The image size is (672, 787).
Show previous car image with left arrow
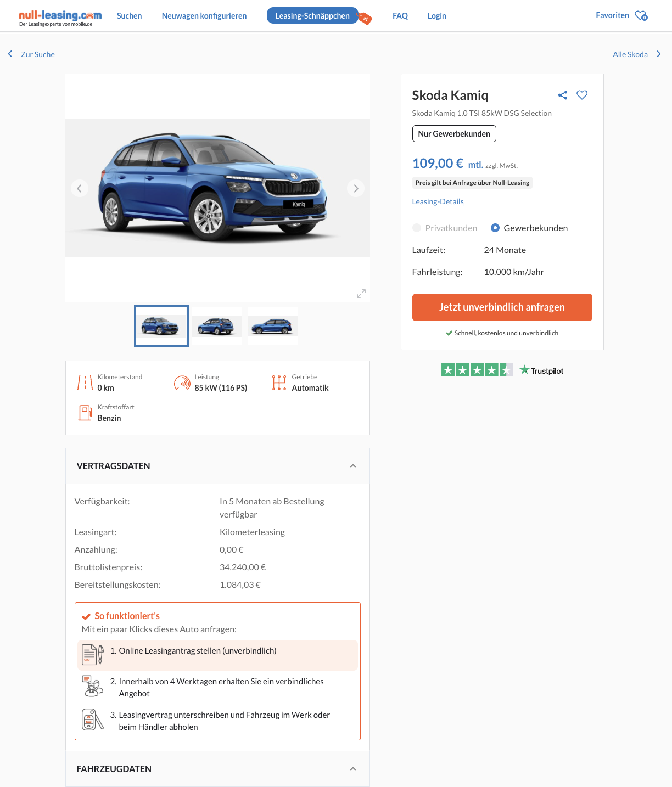[80, 188]
